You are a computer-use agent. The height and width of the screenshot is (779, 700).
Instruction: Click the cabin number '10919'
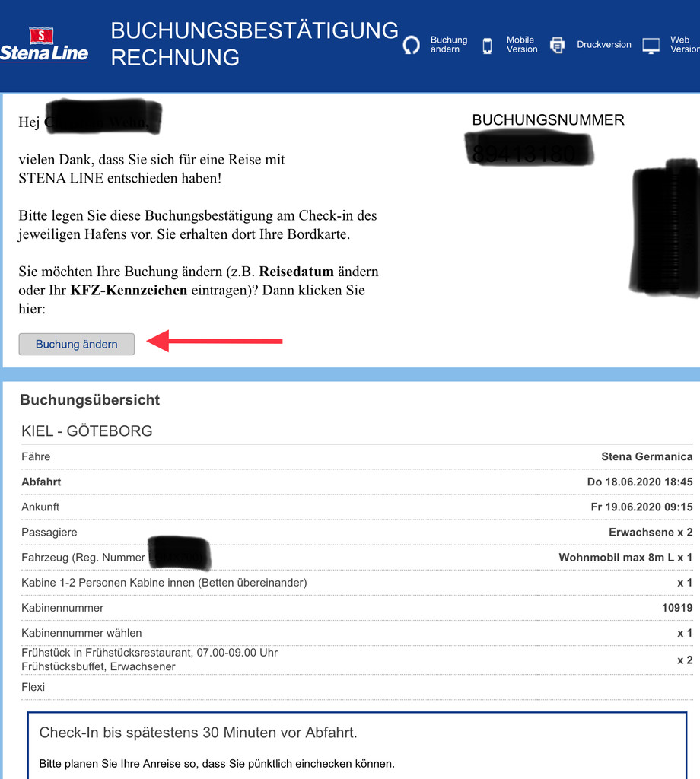pyautogui.click(x=677, y=608)
